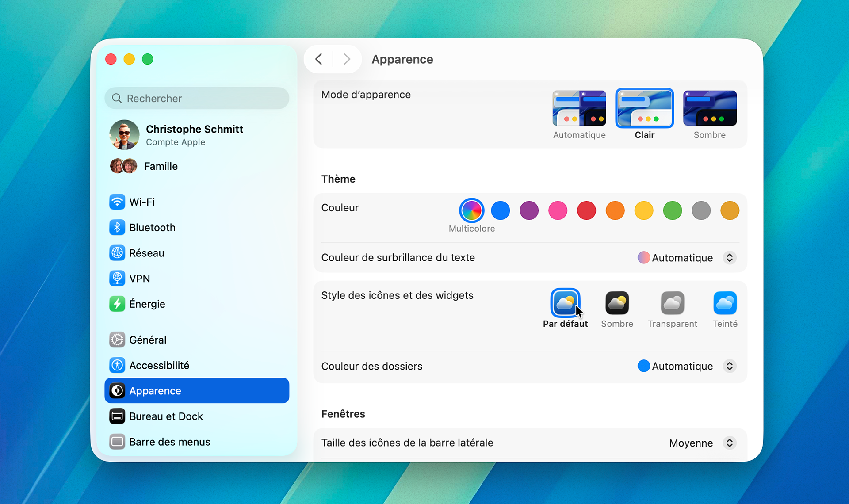
Task: Open the VPN sidebar icon
Action: (117, 279)
